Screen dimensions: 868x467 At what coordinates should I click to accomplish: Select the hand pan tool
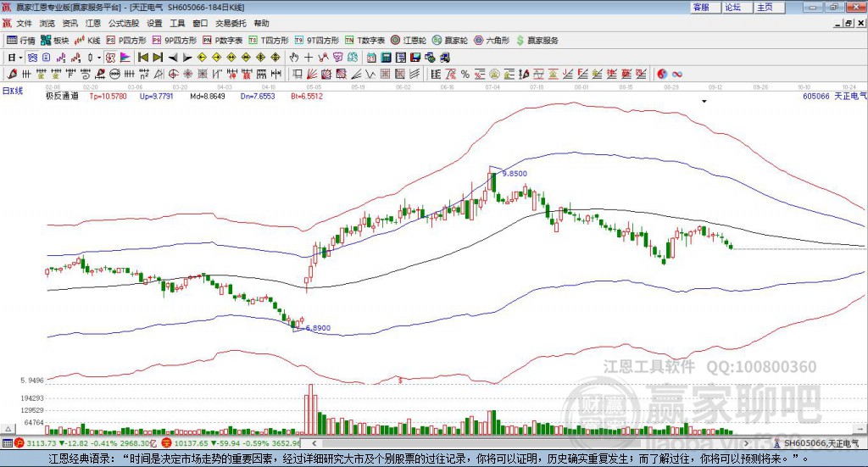click(294, 58)
